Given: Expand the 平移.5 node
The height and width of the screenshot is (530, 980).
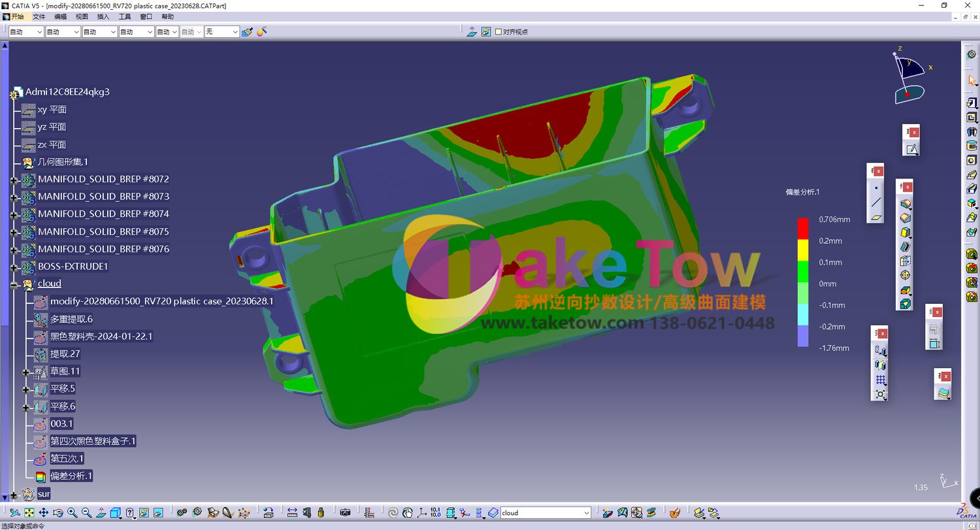Looking at the screenshot, I should click(26, 390).
